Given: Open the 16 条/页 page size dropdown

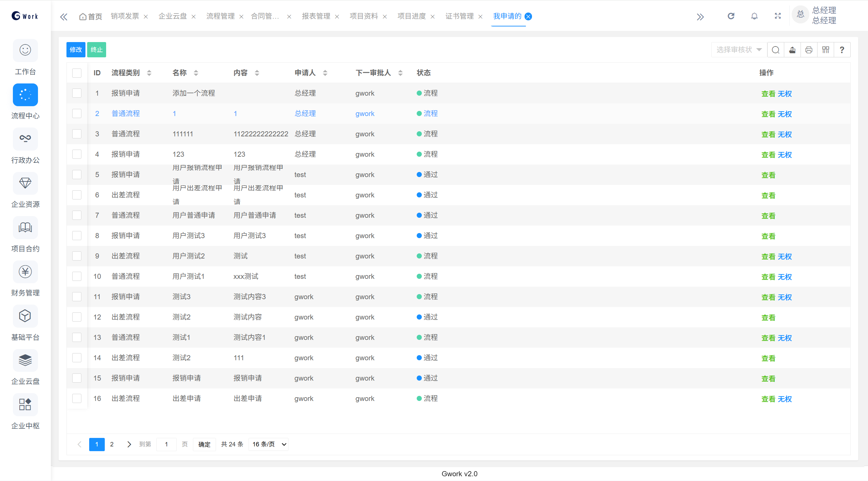Looking at the screenshot, I should pyautogui.click(x=269, y=444).
